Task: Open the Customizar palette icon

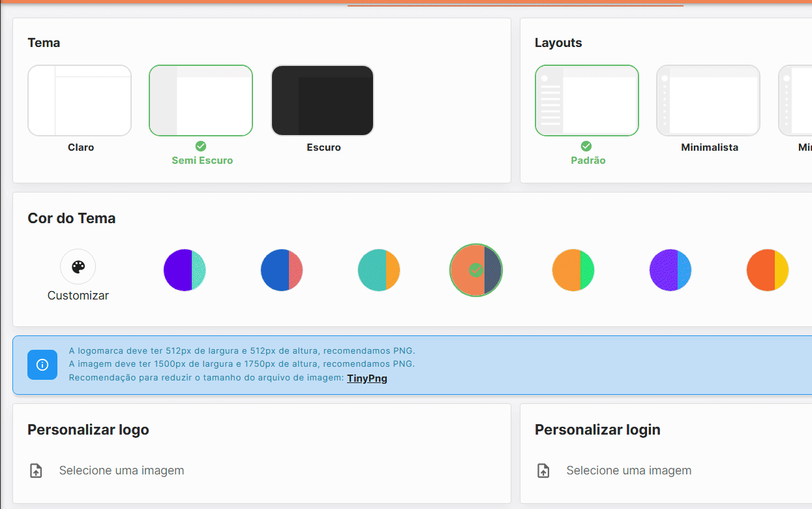Action: [x=78, y=267]
